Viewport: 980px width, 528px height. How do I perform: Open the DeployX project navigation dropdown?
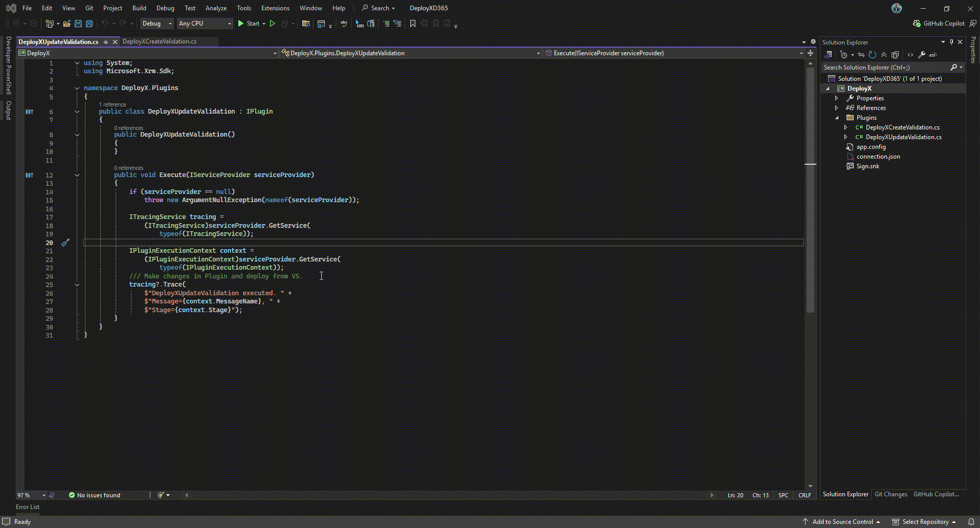click(x=148, y=53)
